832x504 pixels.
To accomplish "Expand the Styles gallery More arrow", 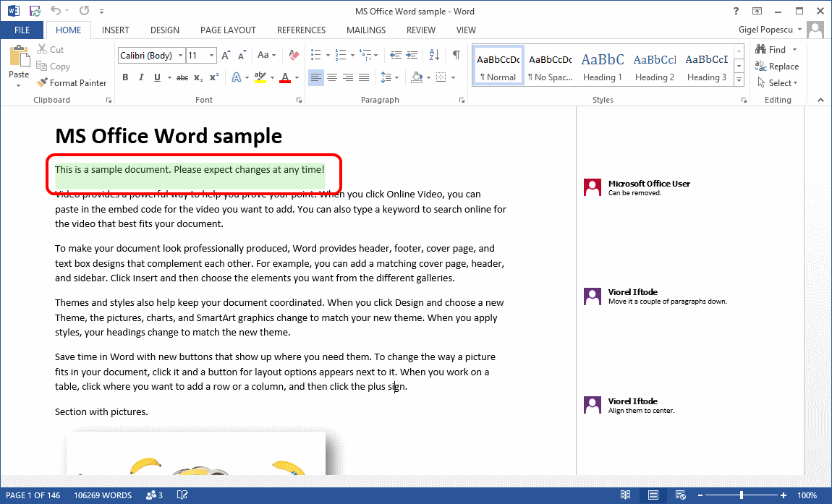I will [739, 80].
